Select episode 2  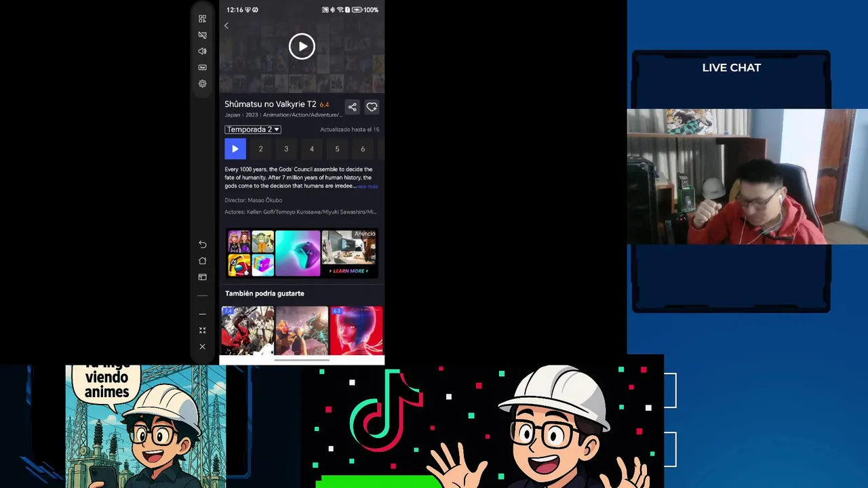tap(260, 149)
